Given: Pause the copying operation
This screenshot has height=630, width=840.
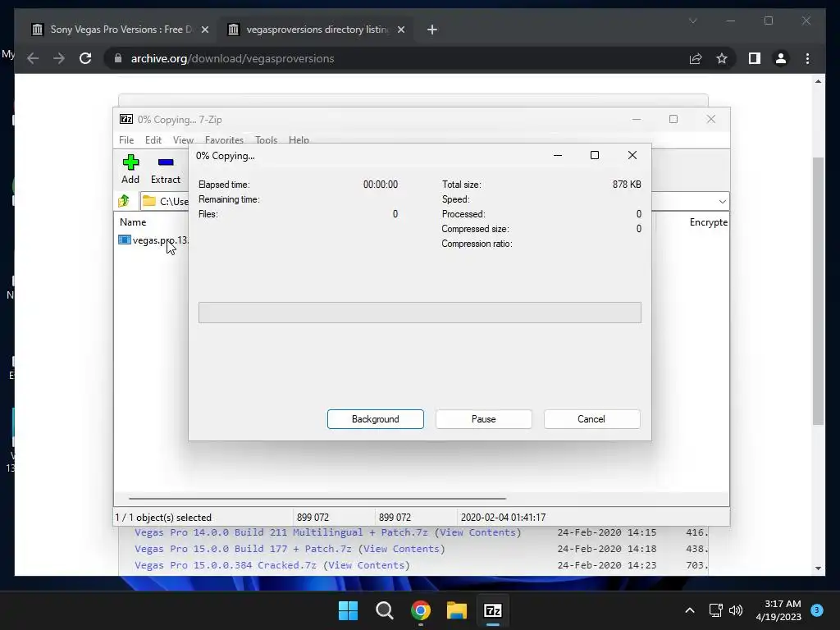Looking at the screenshot, I should point(484,419).
